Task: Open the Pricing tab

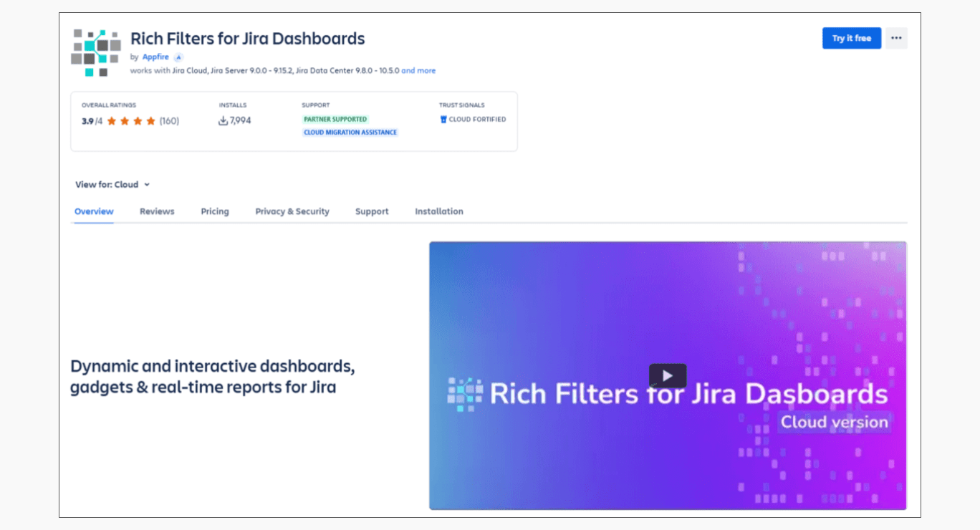Action: pyautogui.click(x=215, y=211)
